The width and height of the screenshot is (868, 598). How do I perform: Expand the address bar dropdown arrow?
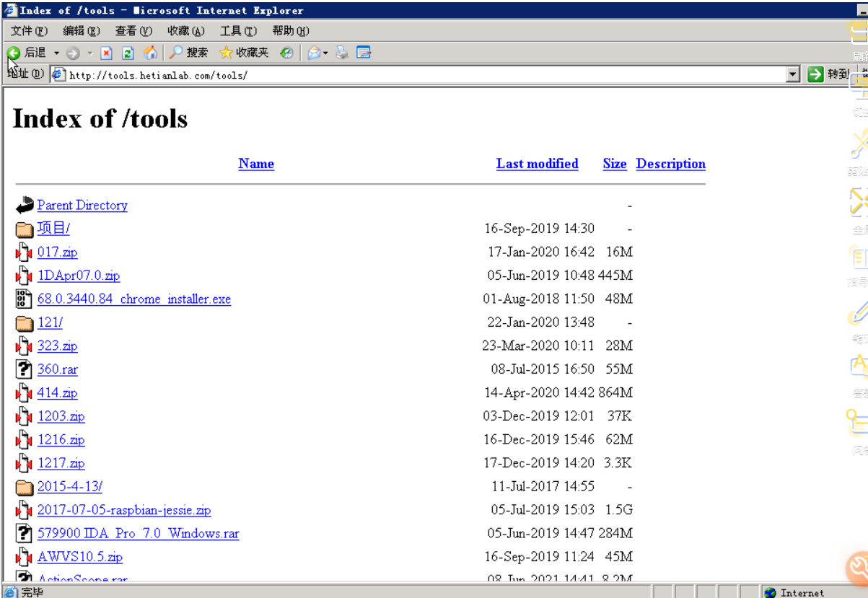point(794,74)
